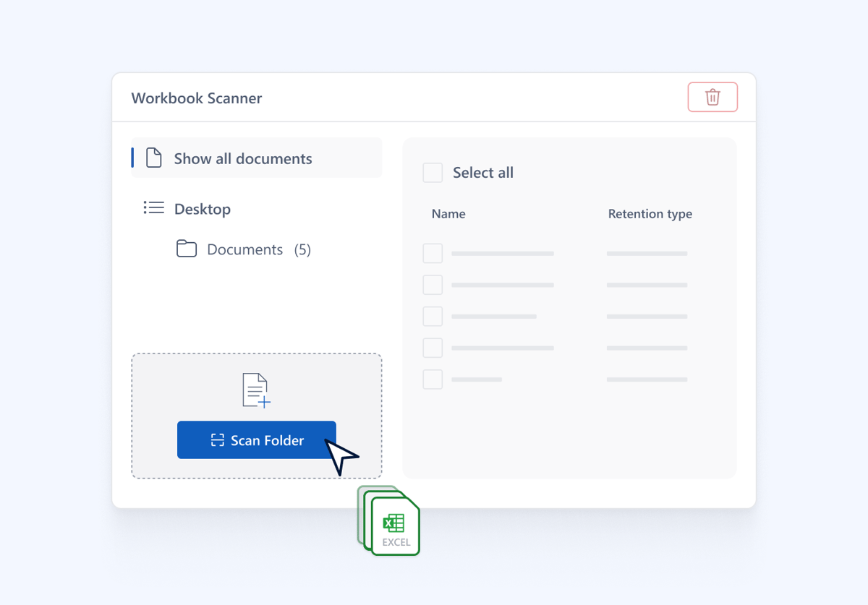This screenshot has width=868, height=605.
Task: Open the Documents folder icon
Action: coord(187,249)
